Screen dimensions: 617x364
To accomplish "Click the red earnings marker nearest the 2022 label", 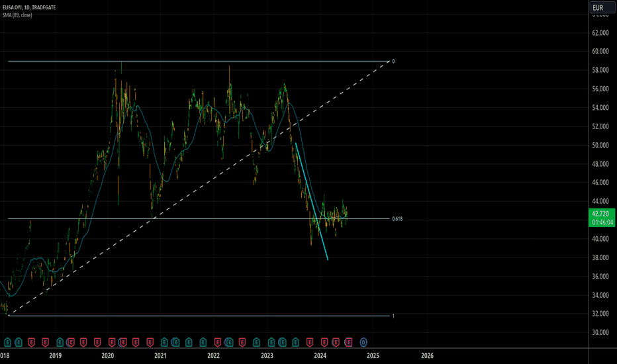I will (x=217, y=342).
